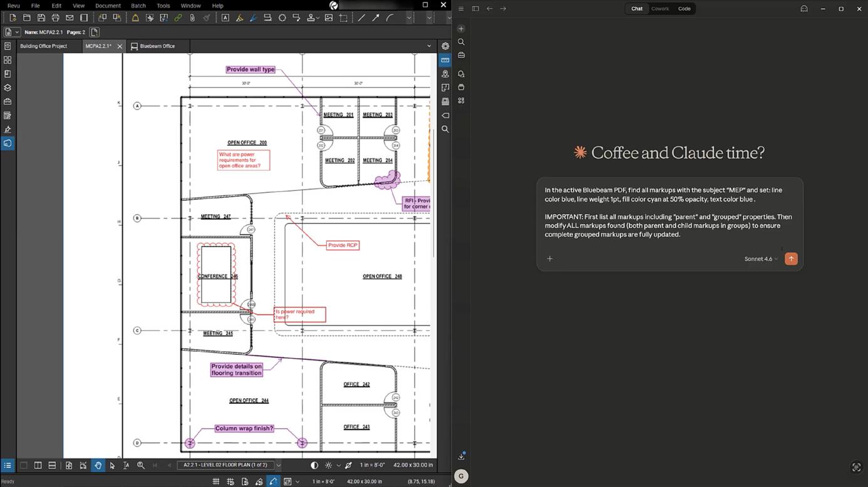
Task: Click the Stamp tool icon
Action: point(311,18)
